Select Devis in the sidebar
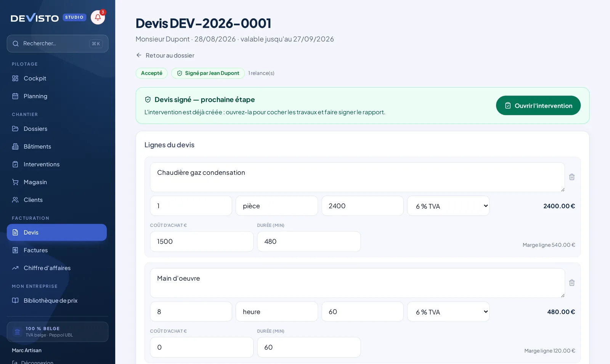Screen dimensions: 610x364 point(57,232)
